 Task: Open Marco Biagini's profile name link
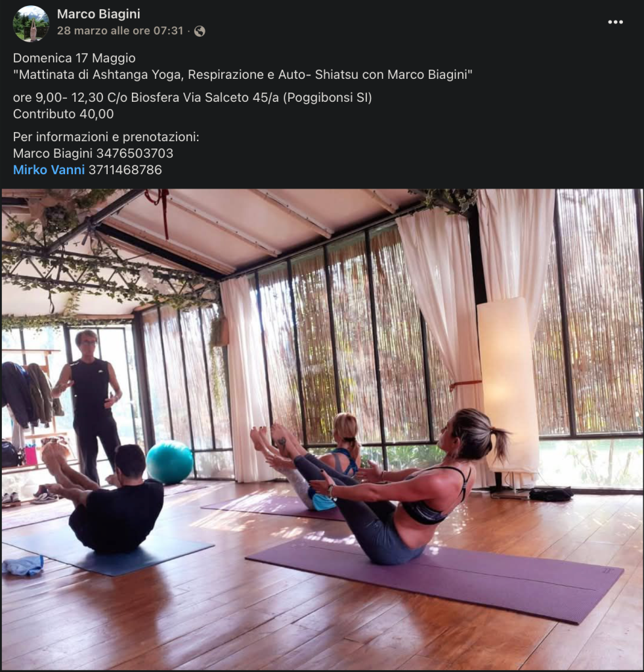[98, 14]
